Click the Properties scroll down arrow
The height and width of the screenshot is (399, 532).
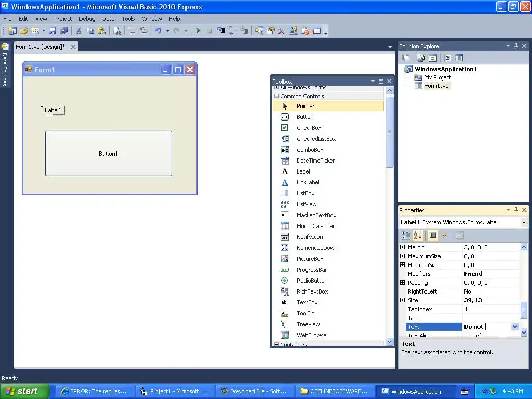pos(524,332)
